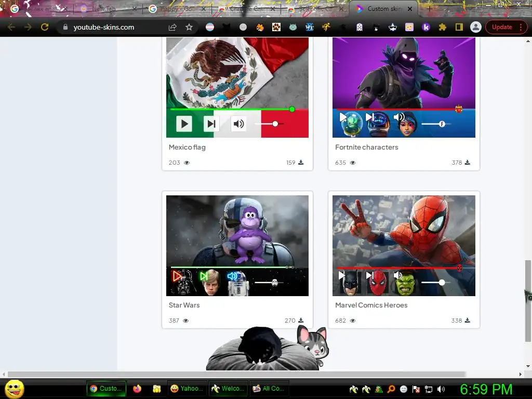The height and width of the screenshot is (399, 532).
Task: Click download icon beside 270
Action: coord(301,320)
